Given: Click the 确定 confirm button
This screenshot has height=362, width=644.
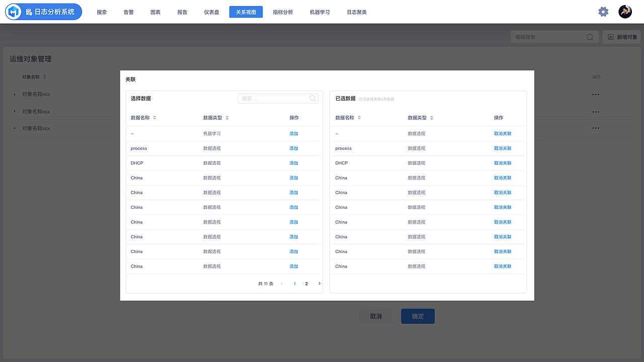Looking at the screenshot, I should 418,316.
